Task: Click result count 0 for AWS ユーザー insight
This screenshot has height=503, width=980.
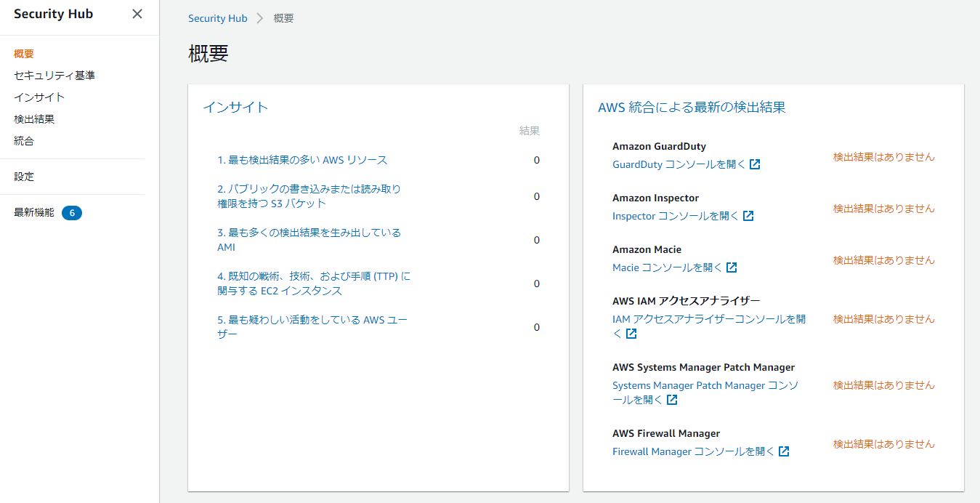Action: coord(537,327)
